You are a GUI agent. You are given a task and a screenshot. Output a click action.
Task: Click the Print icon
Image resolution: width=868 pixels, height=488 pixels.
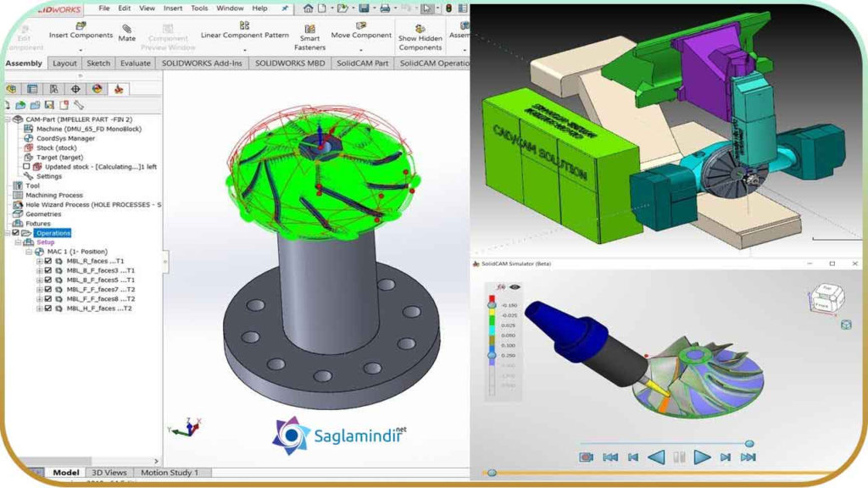tap(385, 8)
